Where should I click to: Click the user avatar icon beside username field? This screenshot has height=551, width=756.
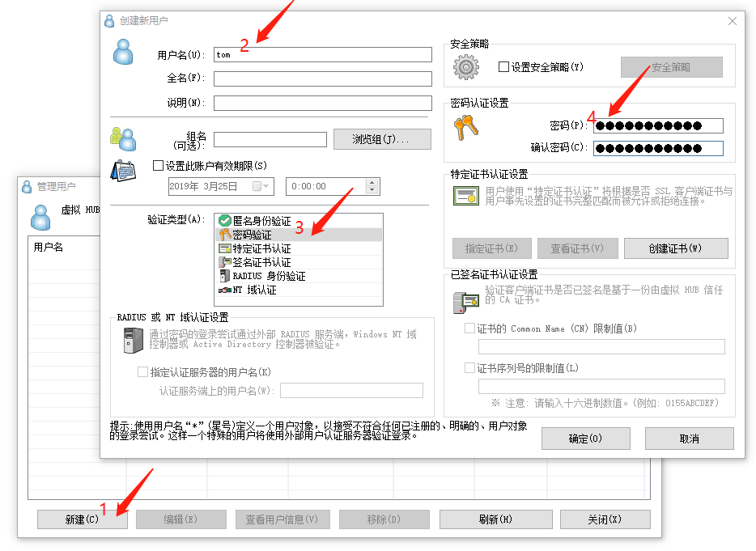(x=123, y=52)
